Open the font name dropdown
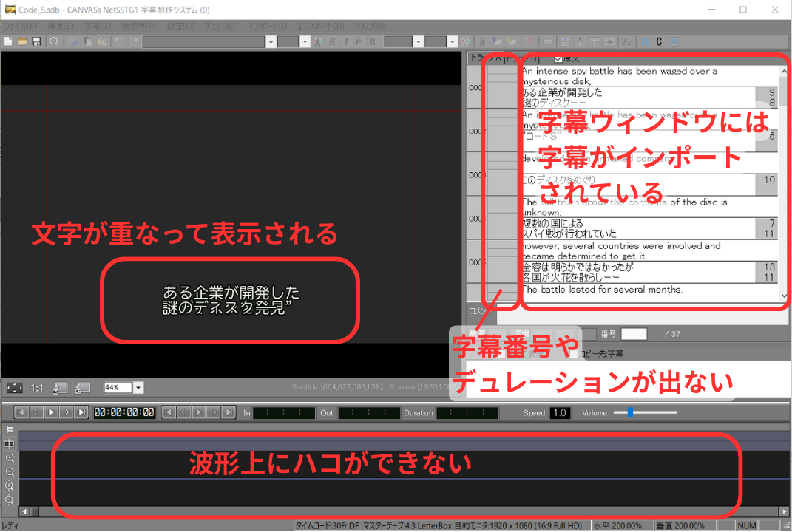 tap(271, 41)
